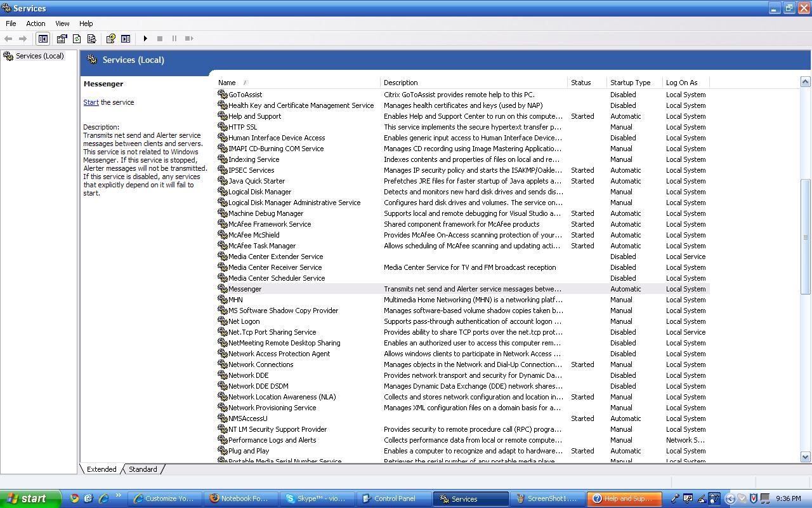
Task: Click the Start Service play button
Action: click(145, 39)
